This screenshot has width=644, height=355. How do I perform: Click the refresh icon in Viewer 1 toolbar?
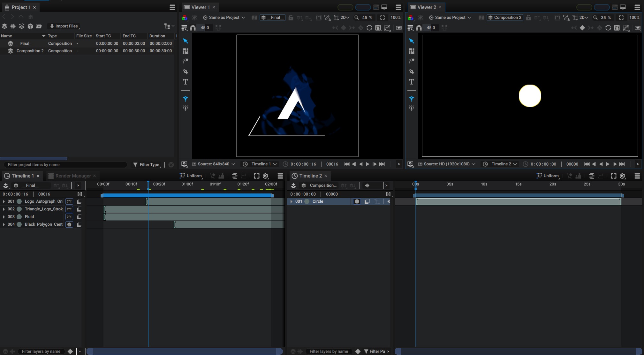click(x=369, y=28)
